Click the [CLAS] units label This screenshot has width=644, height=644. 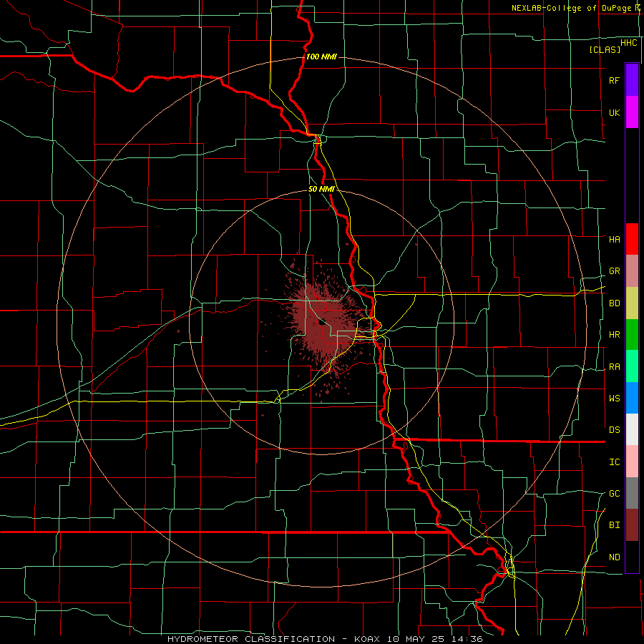(x=605, y=49)
